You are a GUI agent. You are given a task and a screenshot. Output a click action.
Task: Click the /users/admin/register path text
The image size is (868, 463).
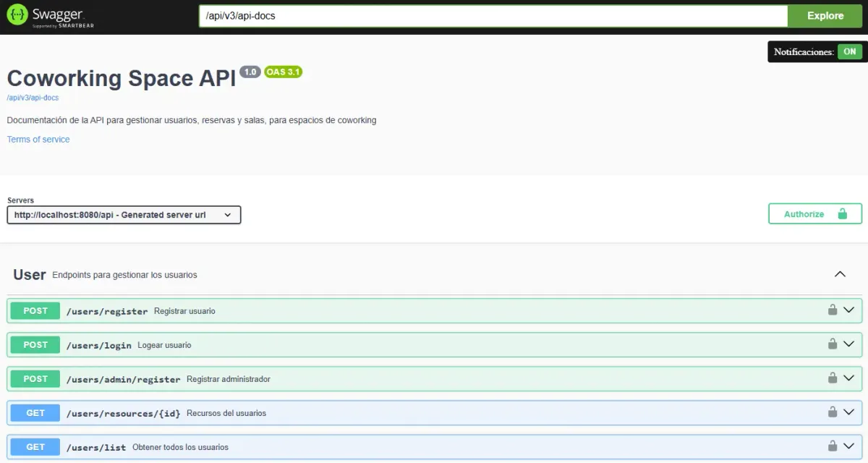pyautogui.click(x=124, y=379)
